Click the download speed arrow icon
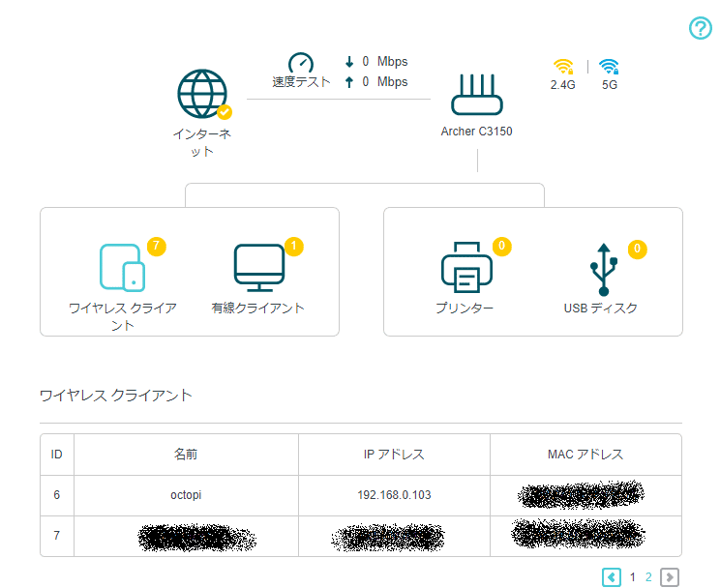This screenshot has width=720, height=588. [349, 62]
